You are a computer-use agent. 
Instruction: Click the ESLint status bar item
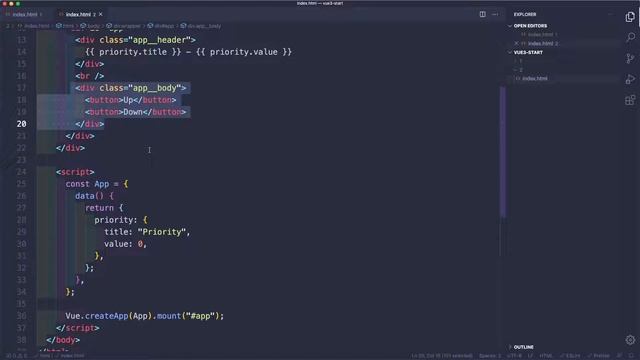tap(570, 356)
